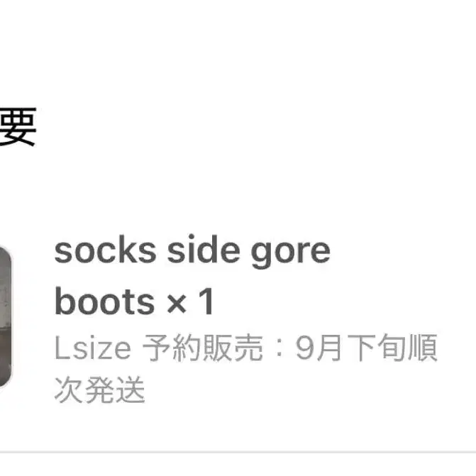Select the word "gore" in the title

pos(291,254)
